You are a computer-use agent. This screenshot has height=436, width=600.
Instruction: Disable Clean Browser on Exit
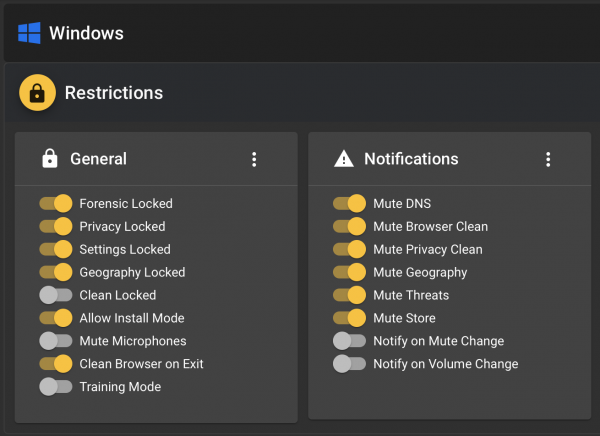click(x=56, y=364)
